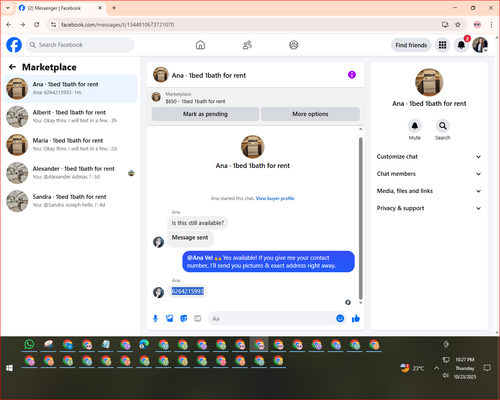This screenshot has width=500, height=400.
Task: Expand the Customize chat section
Action: pos(429,157)
